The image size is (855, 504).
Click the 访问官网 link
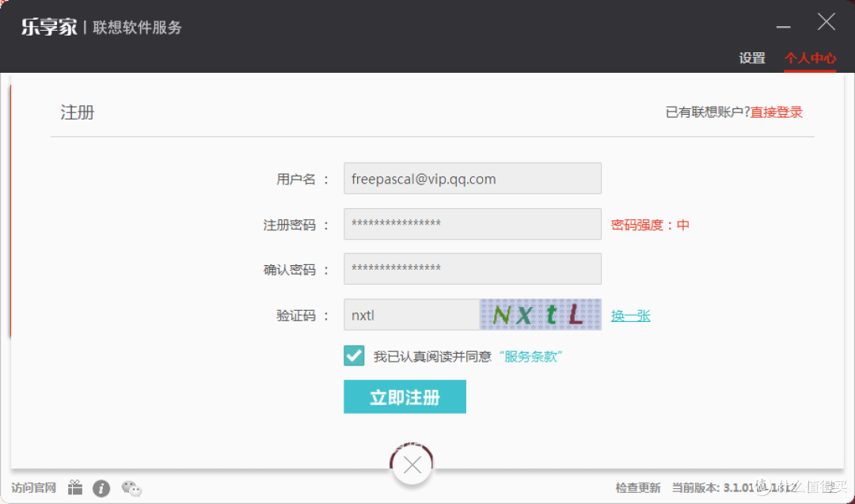[x=34, y=487]
